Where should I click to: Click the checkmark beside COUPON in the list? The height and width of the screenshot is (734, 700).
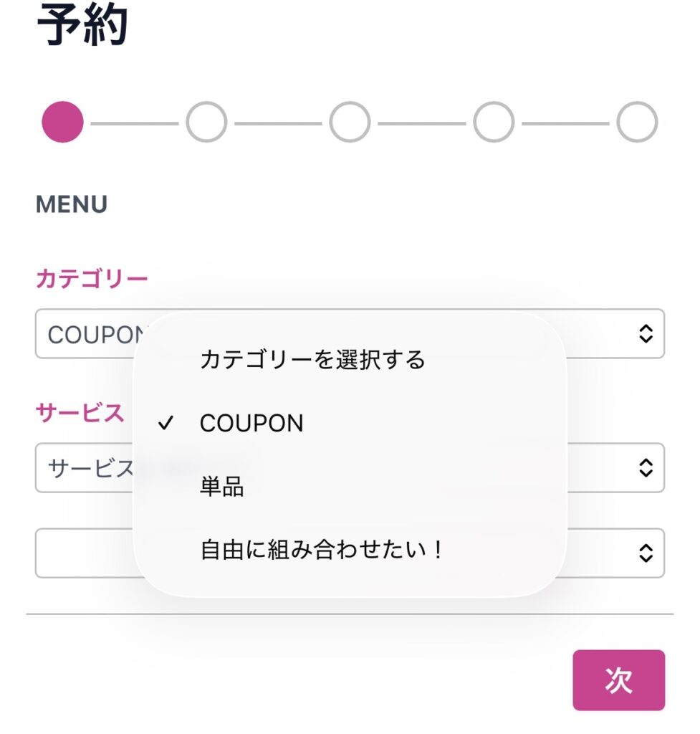166,424
